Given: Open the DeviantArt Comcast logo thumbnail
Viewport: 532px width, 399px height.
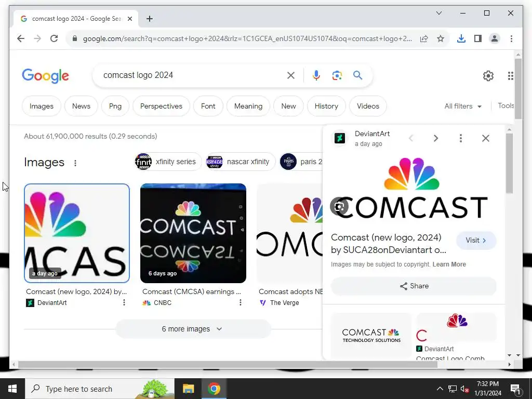Looking at the screenshot, I should click(x=77, y=233).
